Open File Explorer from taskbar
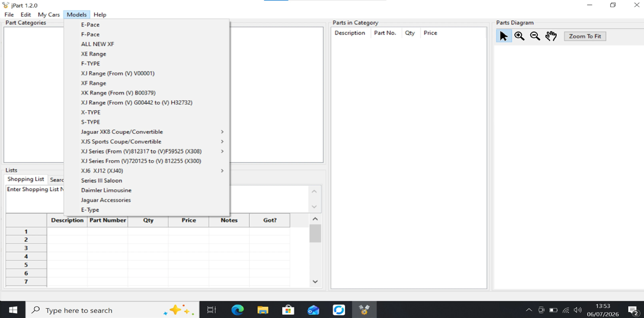This screenshot has height=318, width=644. [263, 310]
